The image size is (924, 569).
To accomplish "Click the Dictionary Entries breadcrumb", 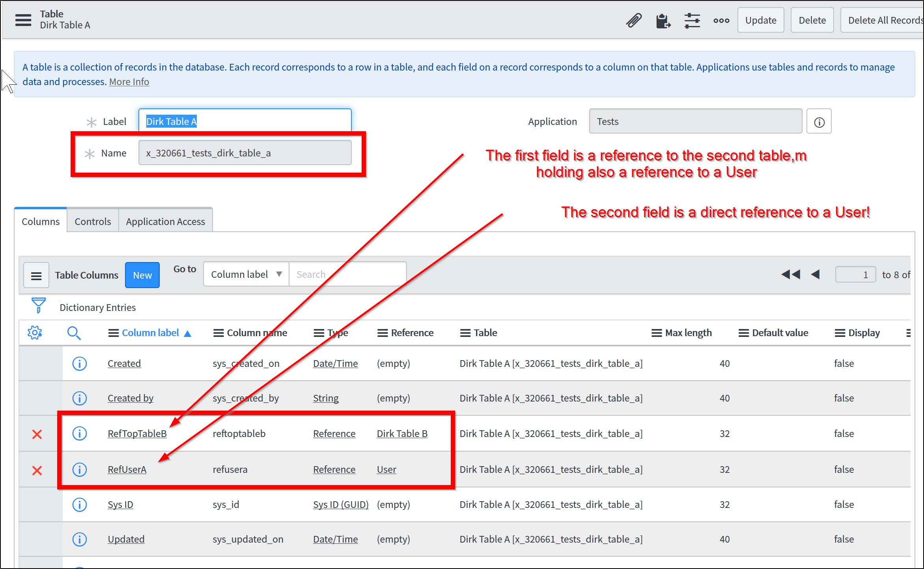I will coord(98,307).
